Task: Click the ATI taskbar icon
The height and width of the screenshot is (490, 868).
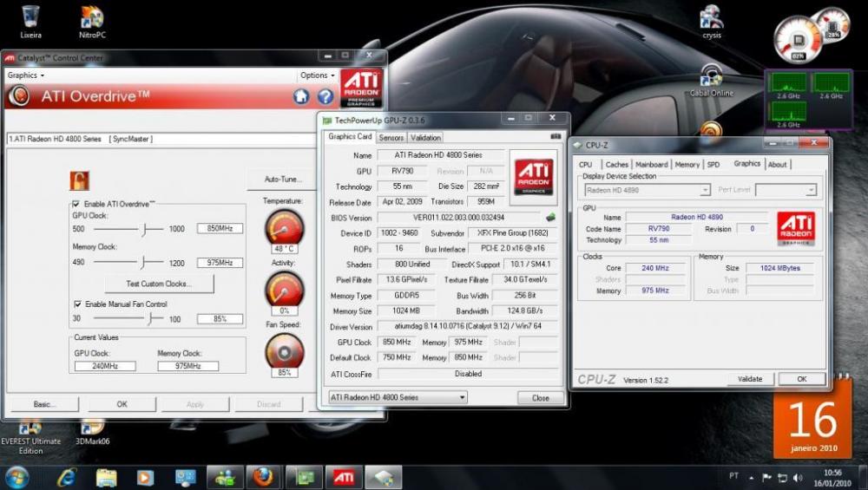Action: coord(344,477)
